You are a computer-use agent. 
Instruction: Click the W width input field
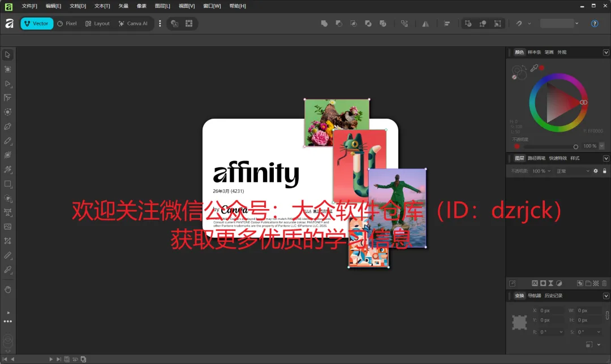589,310
